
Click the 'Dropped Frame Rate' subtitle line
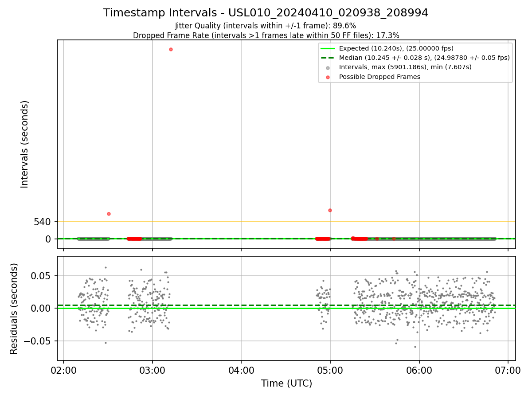point(266,35)
